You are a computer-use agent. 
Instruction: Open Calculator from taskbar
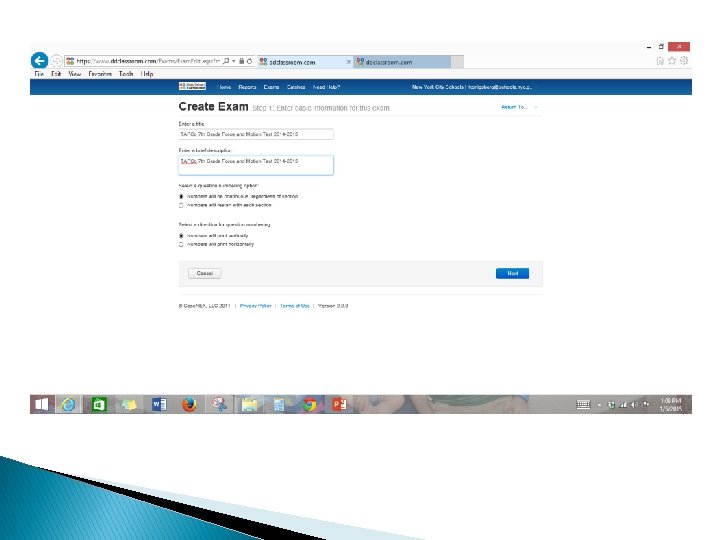pos(279,405)
